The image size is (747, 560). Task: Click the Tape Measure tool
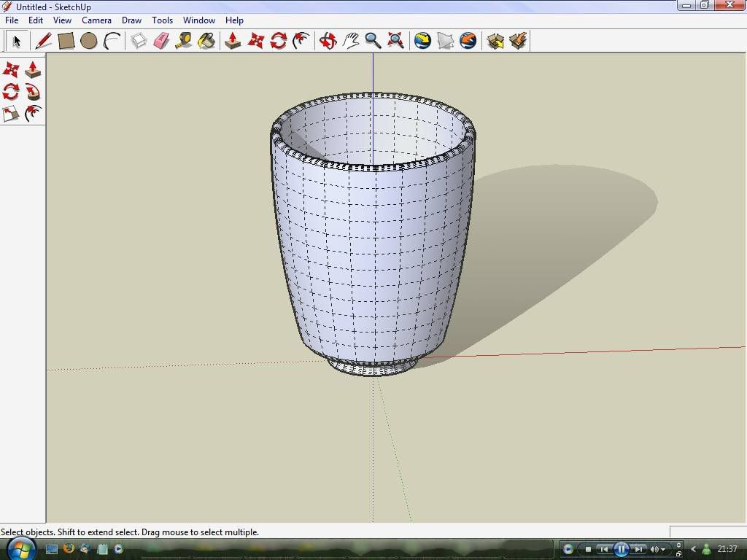(x=184, y=41)
